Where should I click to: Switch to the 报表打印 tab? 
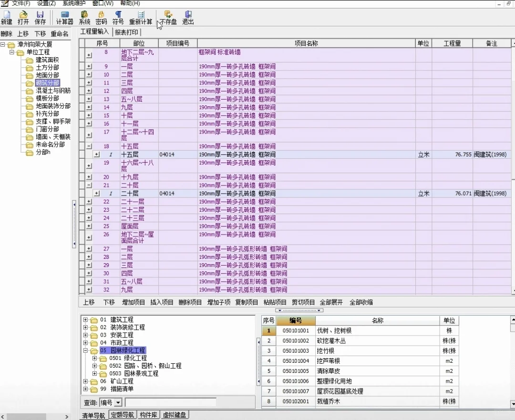126,32
